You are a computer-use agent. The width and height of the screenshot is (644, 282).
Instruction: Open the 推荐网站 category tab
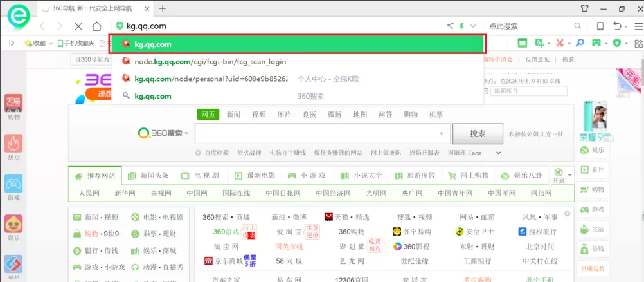pos(95,176)
